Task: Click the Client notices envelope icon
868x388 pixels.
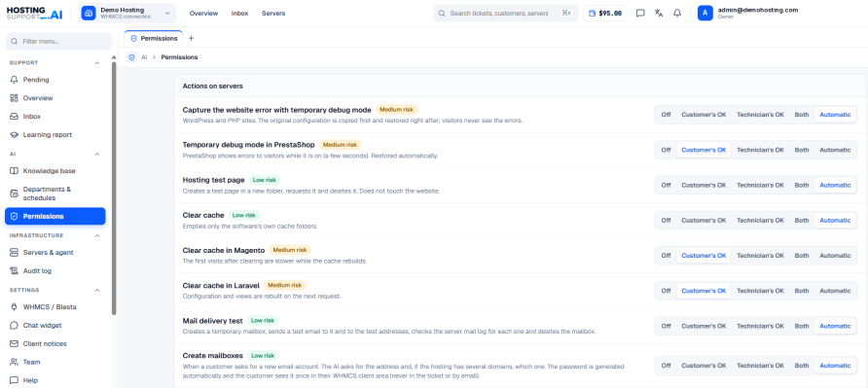Action: (15, 343)
